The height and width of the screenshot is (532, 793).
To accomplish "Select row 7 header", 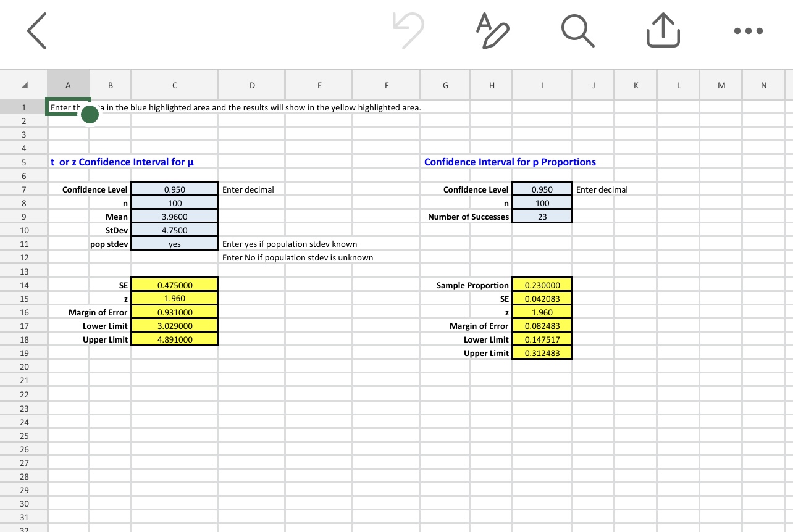I will coord(24,189).
